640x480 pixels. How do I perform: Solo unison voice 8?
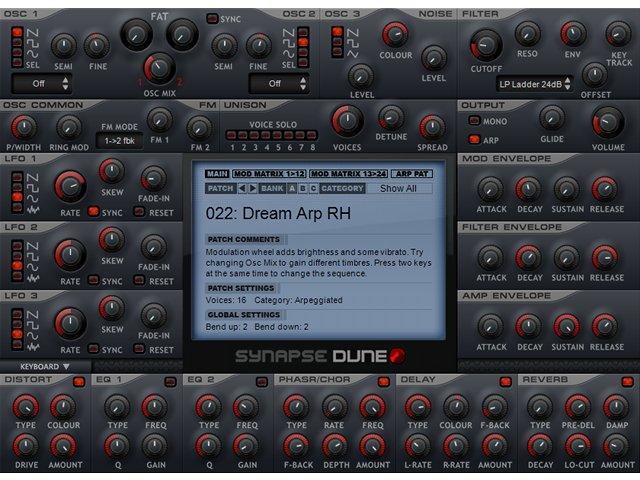(x=312, y=135)
